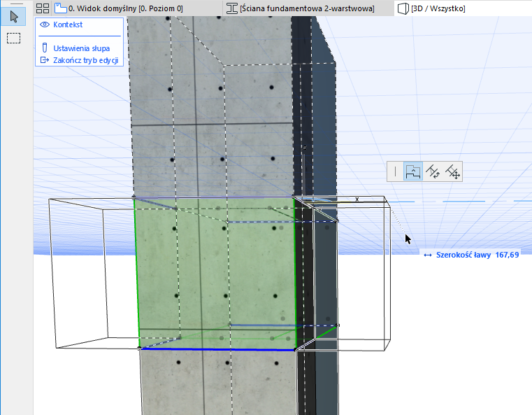The image size is (532, 415).
Task: Click the vertical line option in pet palette
Action: pos(396,171)
